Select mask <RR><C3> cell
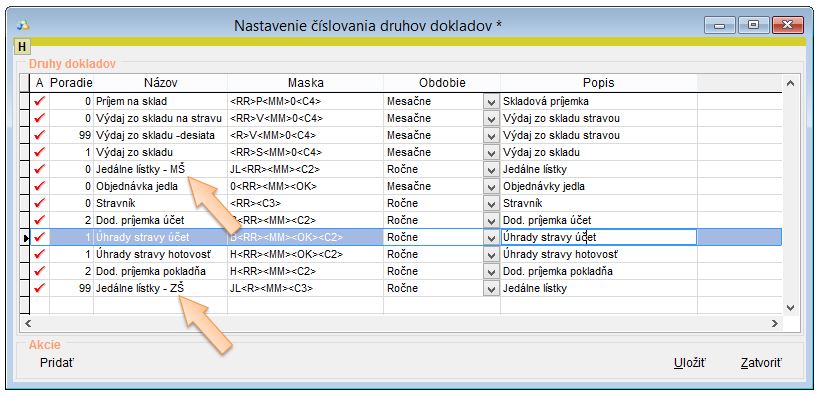Screen dimensions: 819x395 pyautogui.click(x=306, y=203)
